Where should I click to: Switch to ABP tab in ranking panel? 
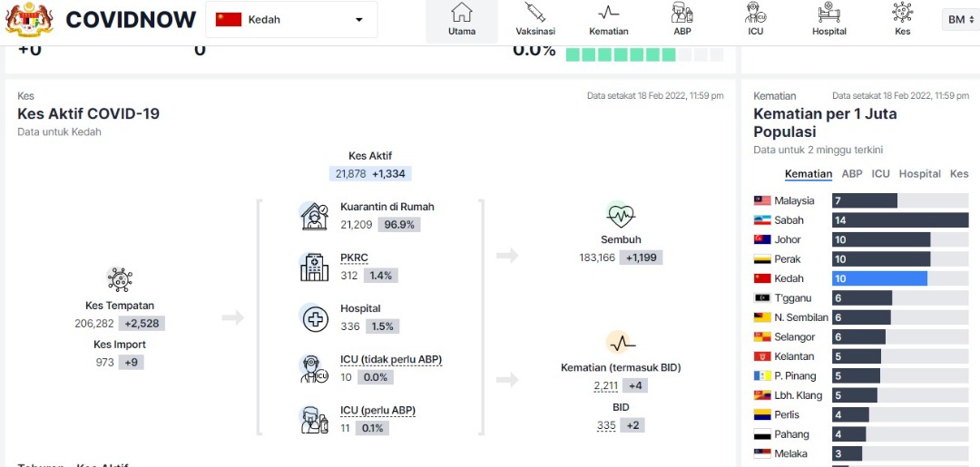point(852,174)
